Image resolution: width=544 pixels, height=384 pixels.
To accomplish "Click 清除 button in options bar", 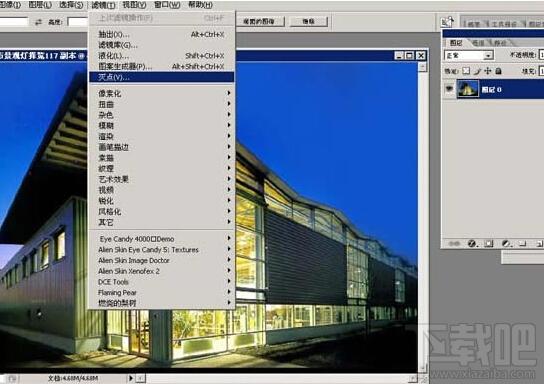I will pos(308,22).
